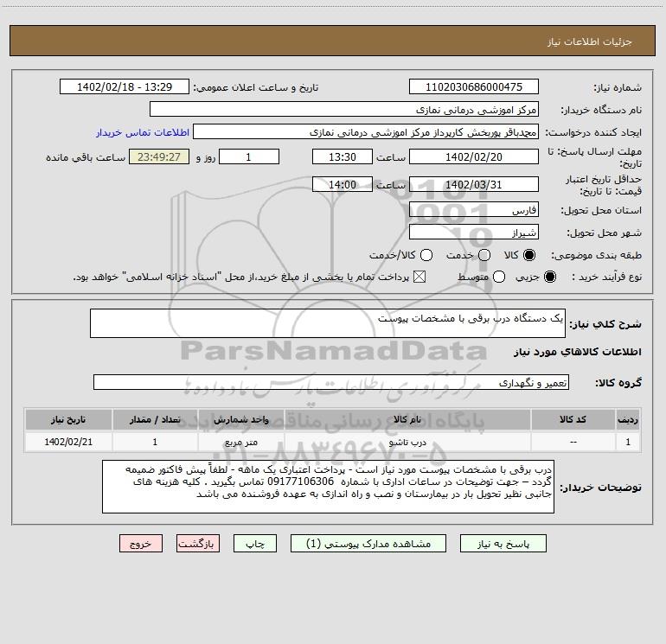Image resolution: width=666 pixels, height=644 pixels.
Task: Click the 1402/02/21 need date cell
Action: [68, 442]
